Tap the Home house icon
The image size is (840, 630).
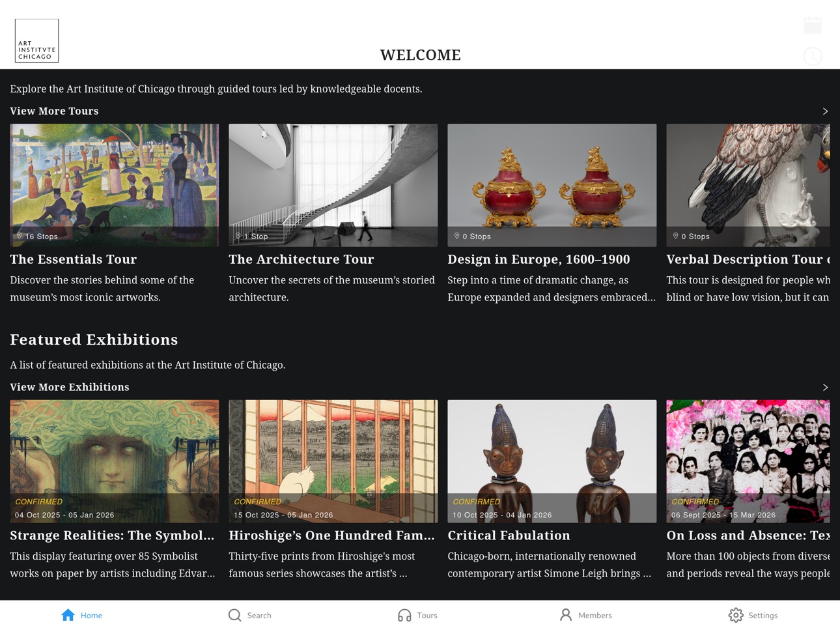68,615
